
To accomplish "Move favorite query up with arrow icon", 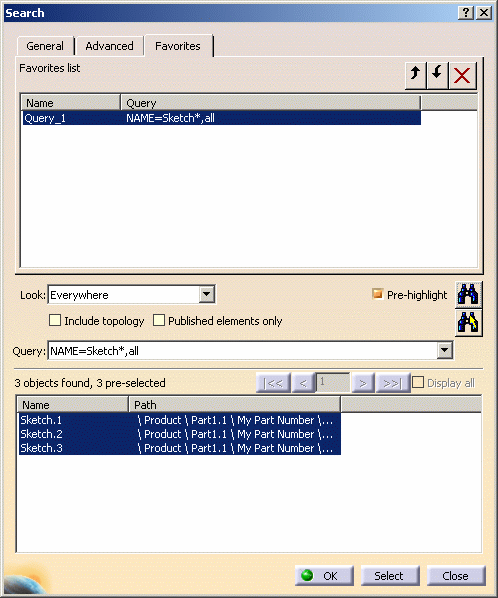I will (x=416, y=75).
